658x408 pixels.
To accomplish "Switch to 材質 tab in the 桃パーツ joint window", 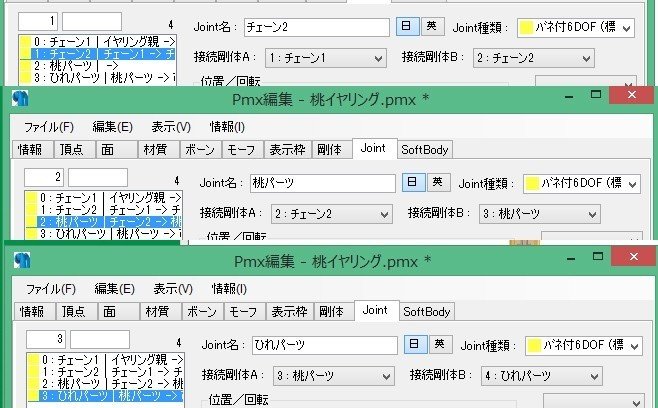I will click(159, 149).
